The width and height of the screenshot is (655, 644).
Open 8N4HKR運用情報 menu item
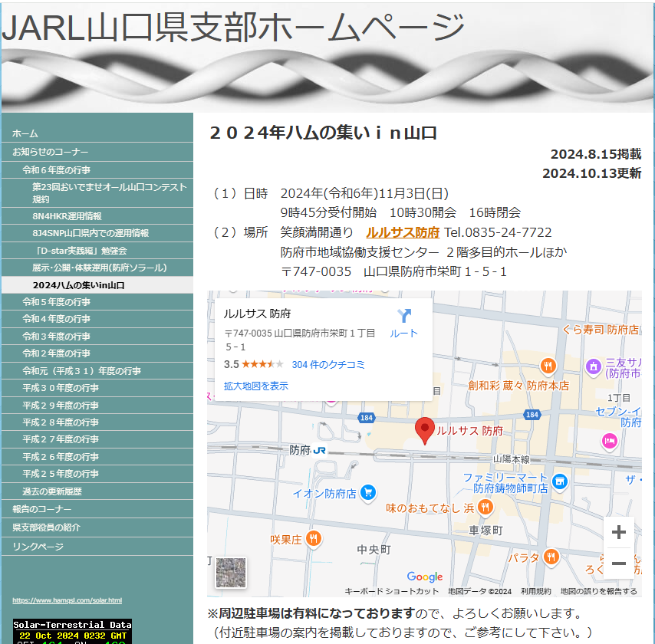tap(97, 216)
